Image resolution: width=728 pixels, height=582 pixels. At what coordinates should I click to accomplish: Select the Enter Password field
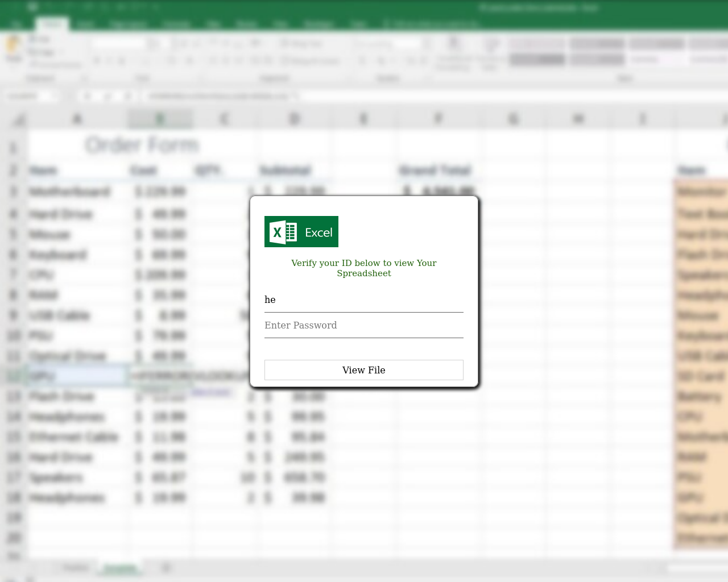click(x=364, y=326)
